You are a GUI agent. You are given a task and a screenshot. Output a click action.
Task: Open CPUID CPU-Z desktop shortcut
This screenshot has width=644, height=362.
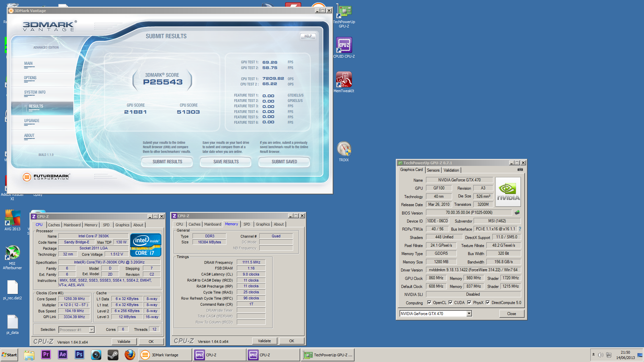344,48
